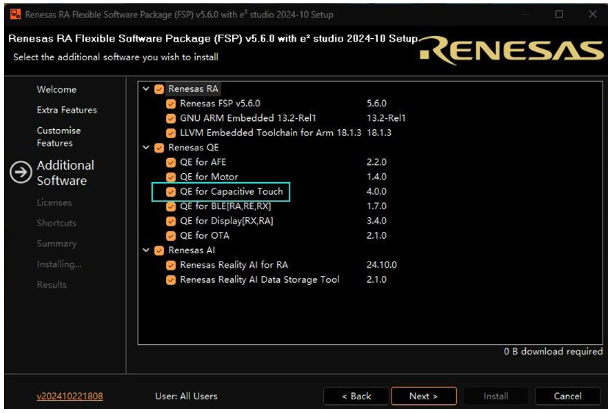611x413 pixels.
Task: Open the Customise Features step
Action: 59,137
